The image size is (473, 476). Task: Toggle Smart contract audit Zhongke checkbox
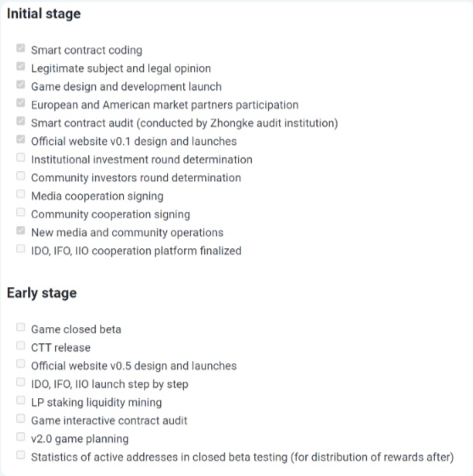coord(20,121)
